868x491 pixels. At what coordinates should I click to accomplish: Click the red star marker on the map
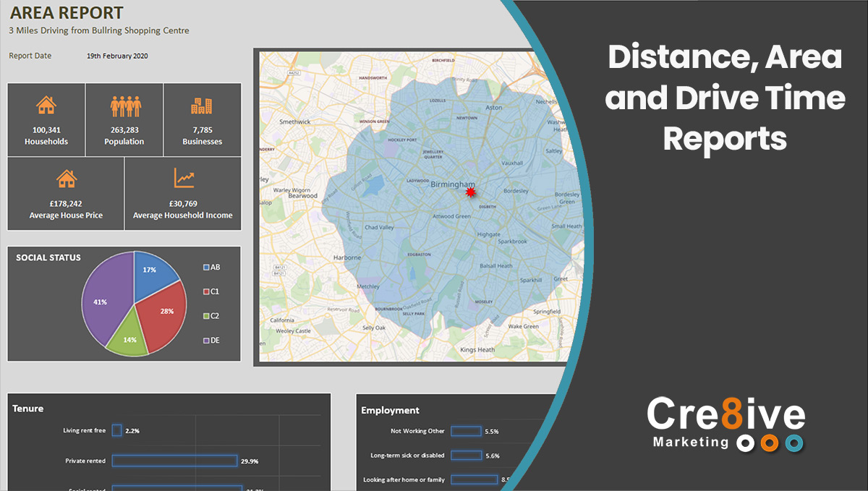470,192
